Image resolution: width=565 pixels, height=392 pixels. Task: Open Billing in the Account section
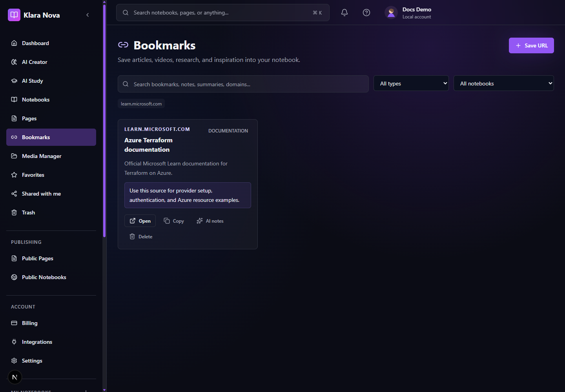[51, 323]
